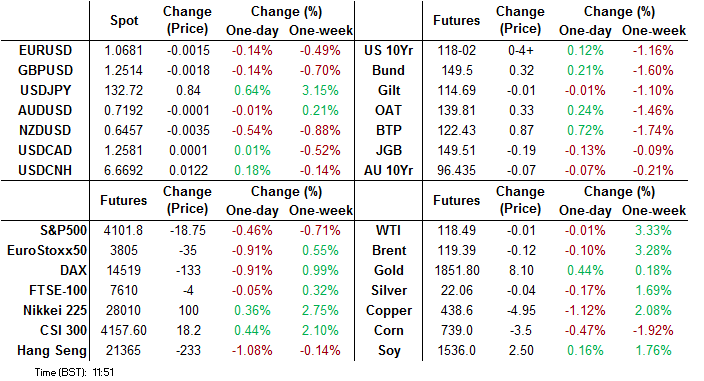704x381 pixels.
Task: Select the USDCNH spot price 6.6692
Action: click(123, 171)
